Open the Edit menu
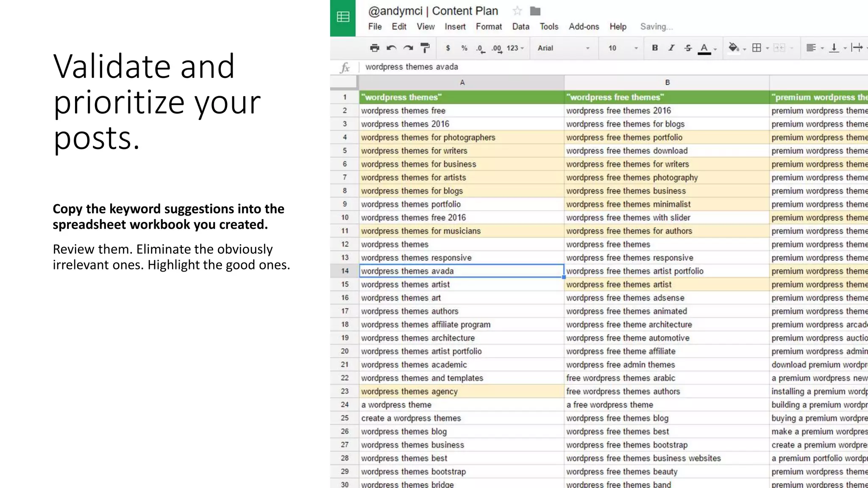 399,26
